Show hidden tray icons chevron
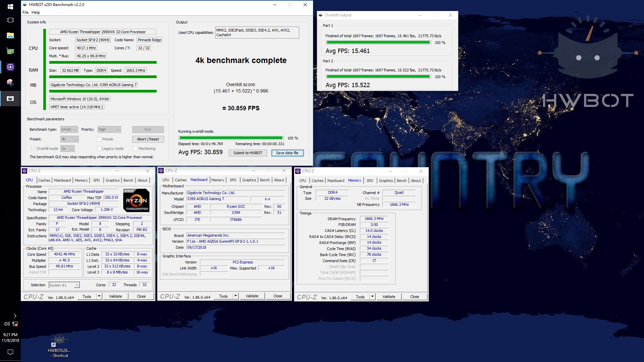644x362 pixels. coord(15,316)
